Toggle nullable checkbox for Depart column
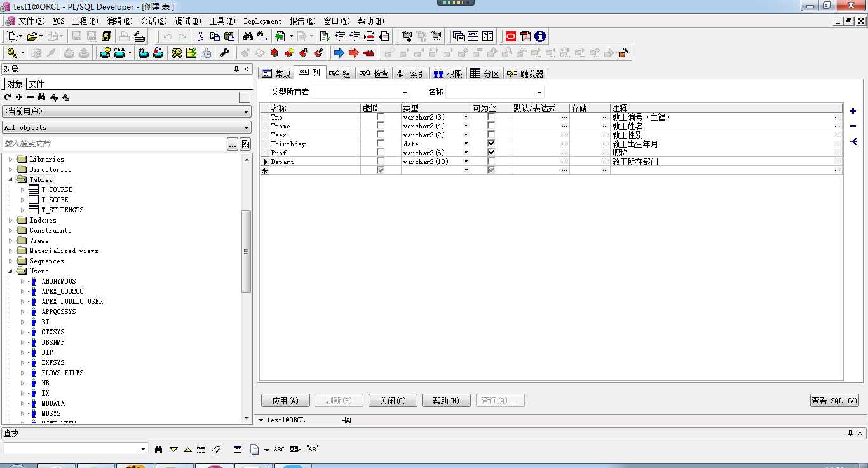The width and height of the screenshot is (868, 468). 491,162
